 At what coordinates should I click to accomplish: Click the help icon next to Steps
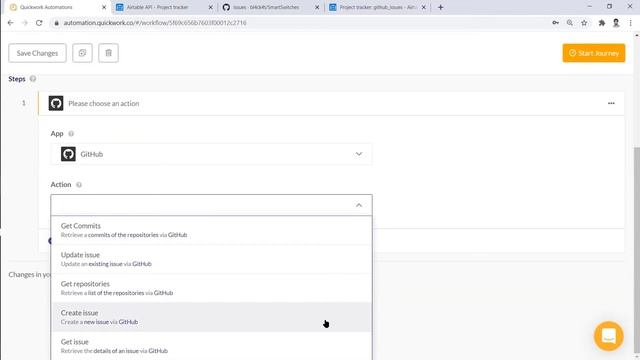[33, 79]
